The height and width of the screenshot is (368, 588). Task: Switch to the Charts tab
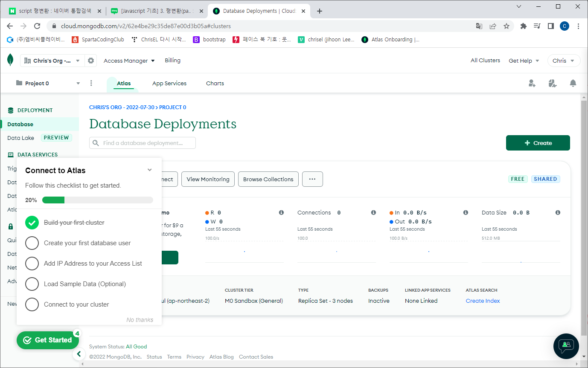pos(215,84)
